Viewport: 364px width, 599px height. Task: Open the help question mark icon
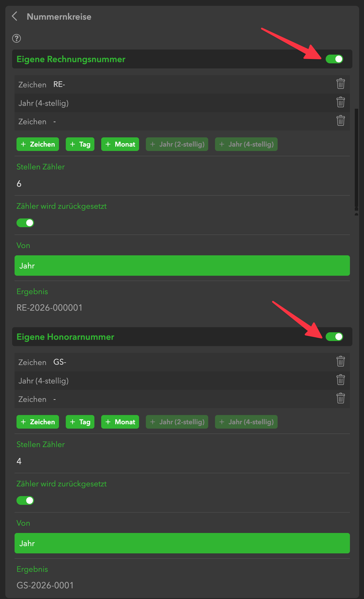17,38
